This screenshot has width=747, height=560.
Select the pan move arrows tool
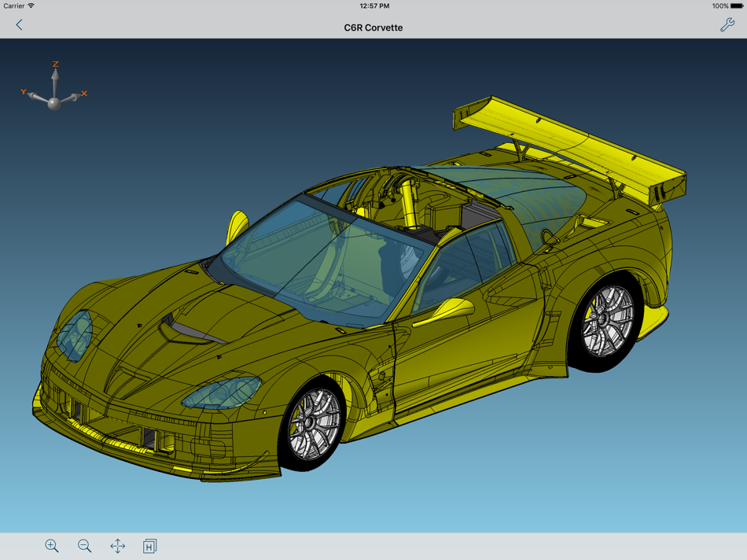point(118,546)
